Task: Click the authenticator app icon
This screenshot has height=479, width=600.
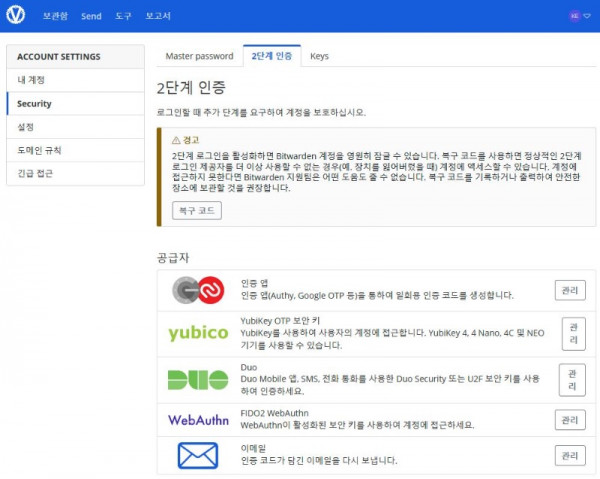Action: click(197, 290)
